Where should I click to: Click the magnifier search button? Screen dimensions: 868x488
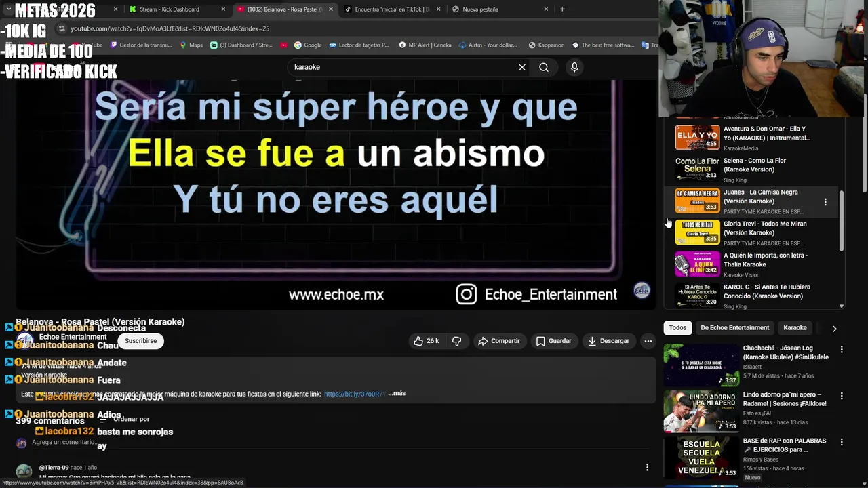point(544,67)
